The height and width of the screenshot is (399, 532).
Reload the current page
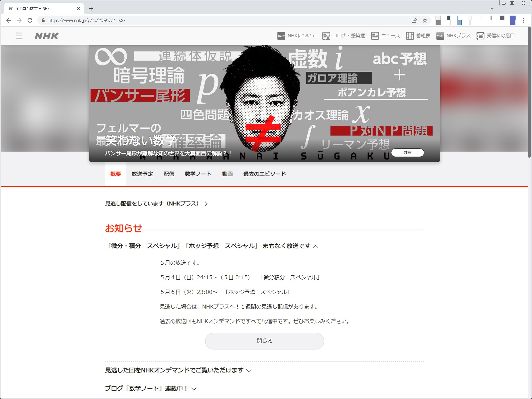point(30,20)
